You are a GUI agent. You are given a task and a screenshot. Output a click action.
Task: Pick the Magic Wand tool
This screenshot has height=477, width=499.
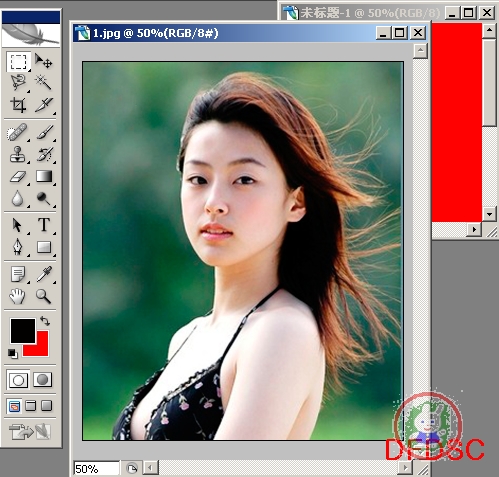[43, 82]
